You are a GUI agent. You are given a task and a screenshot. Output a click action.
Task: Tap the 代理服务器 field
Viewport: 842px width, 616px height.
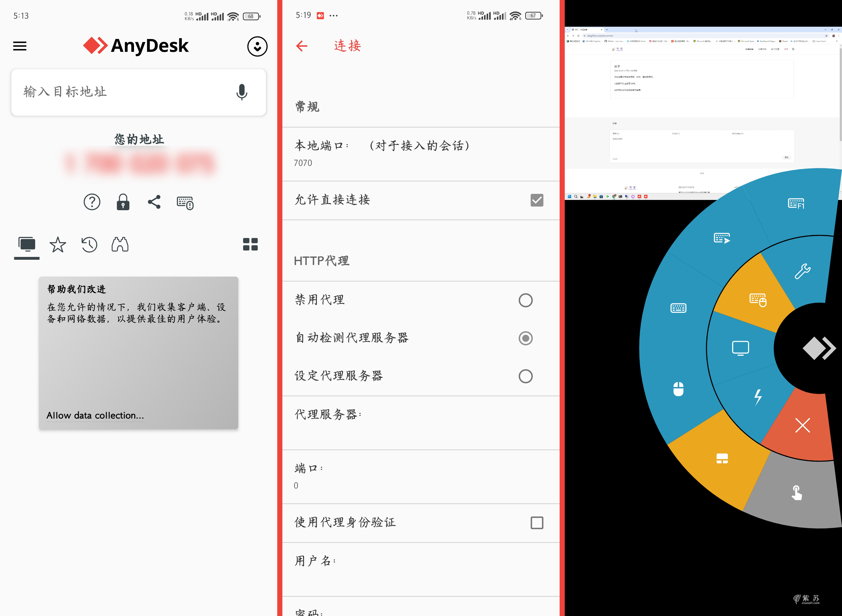[421, 423]
